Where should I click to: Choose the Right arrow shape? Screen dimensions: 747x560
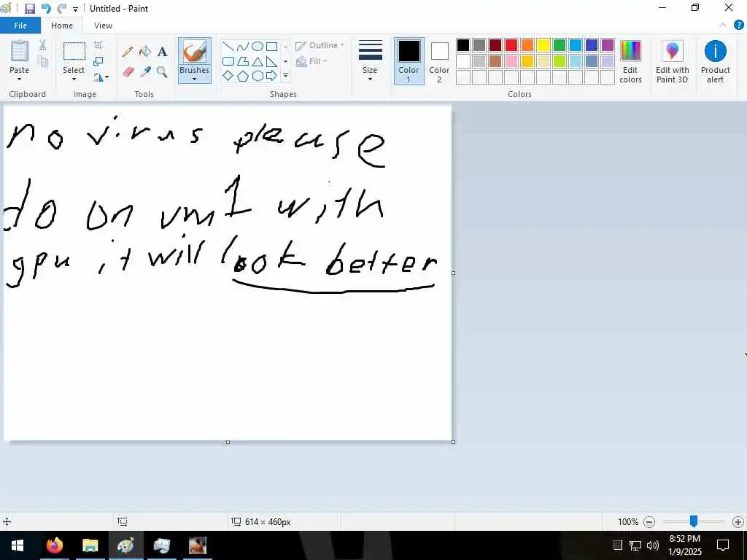271,76
